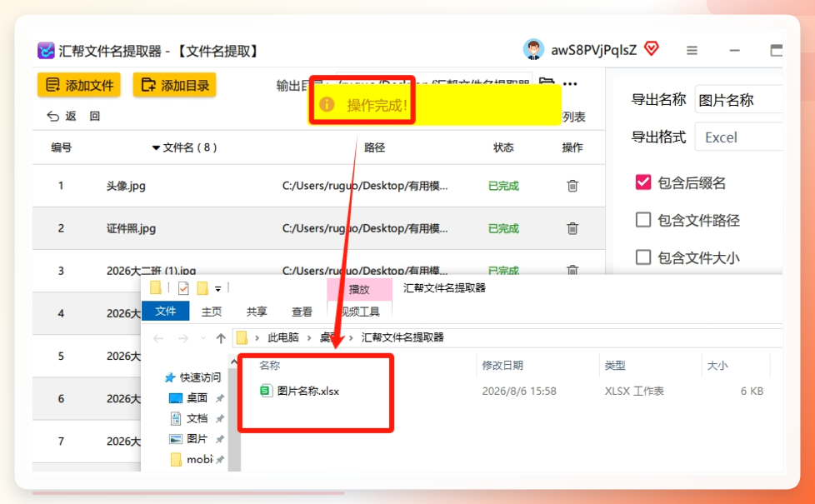The width and height of the screenshot is (815, 504).
Task: Select 图片 in the navigation pane
Action: (x=197, y=438)
